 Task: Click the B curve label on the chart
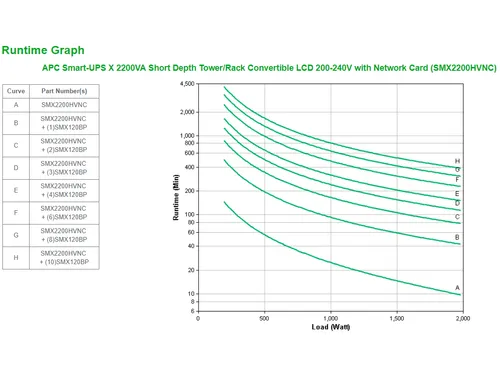(457, 237)
